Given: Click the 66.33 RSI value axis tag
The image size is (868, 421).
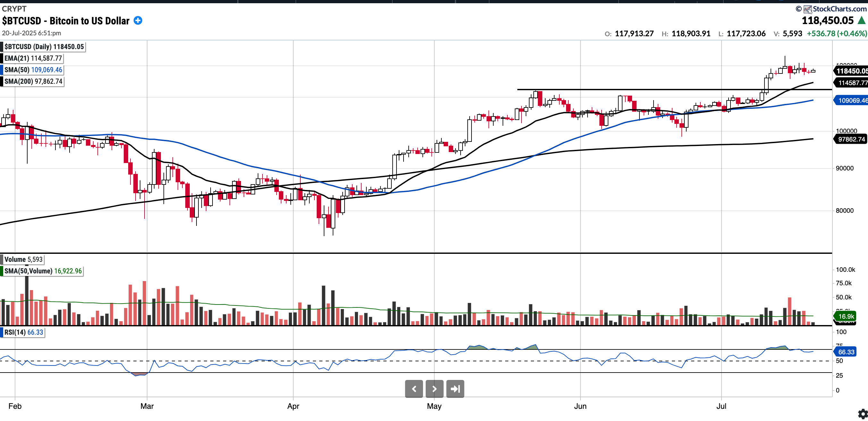Looking at the screenshot, I should 846,352.
